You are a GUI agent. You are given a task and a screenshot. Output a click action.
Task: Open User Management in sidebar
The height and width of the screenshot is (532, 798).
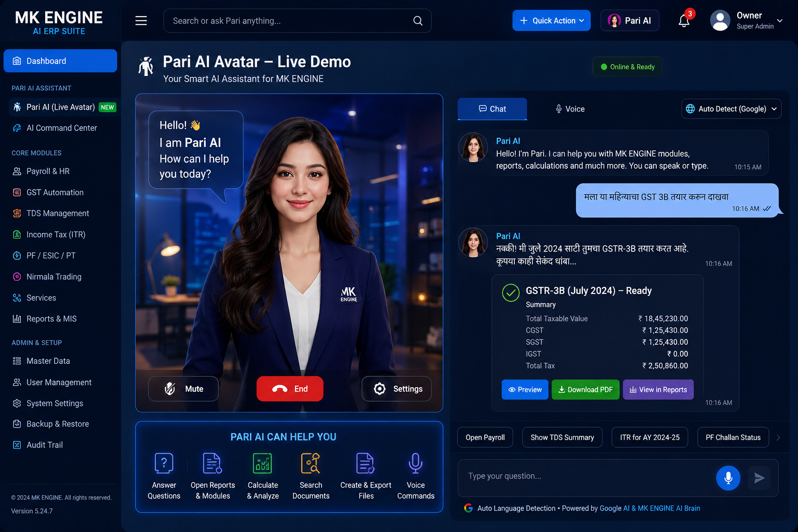pyautogui.click(x=60, y=382)
